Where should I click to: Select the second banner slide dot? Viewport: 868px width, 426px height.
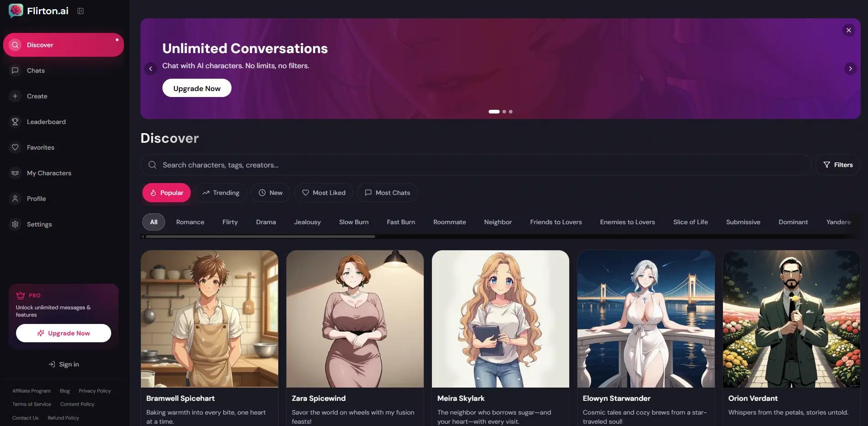click(x=504, y=112)
